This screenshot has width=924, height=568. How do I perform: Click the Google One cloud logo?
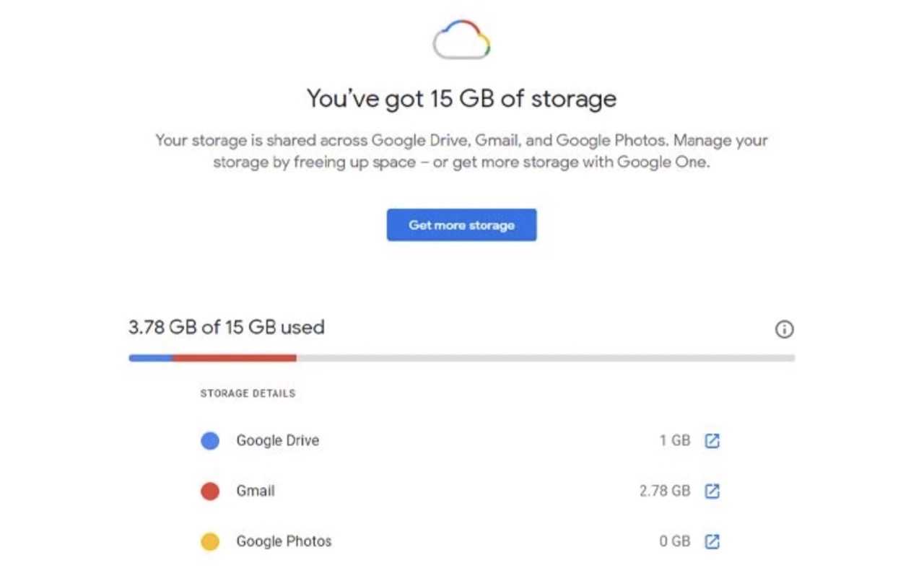click(x=462, y=40)
